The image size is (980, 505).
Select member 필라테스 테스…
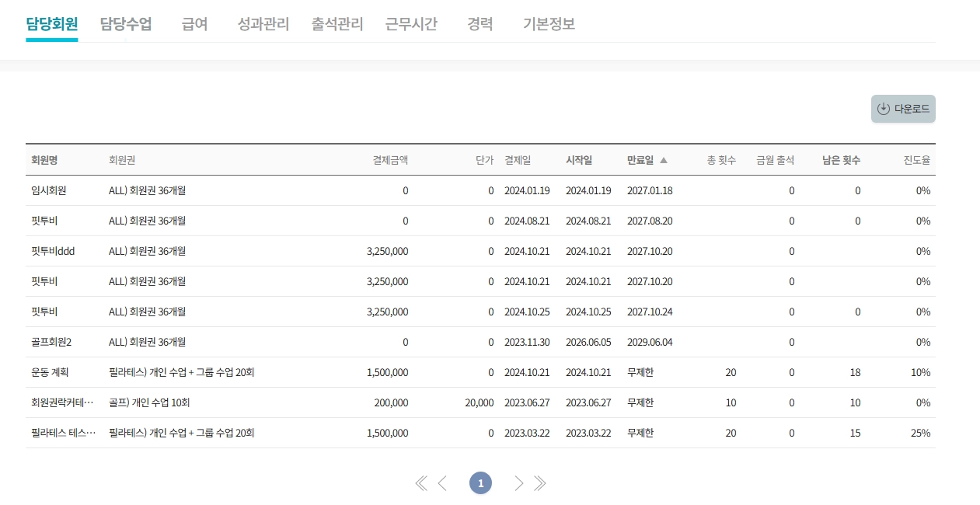[64, 433]
